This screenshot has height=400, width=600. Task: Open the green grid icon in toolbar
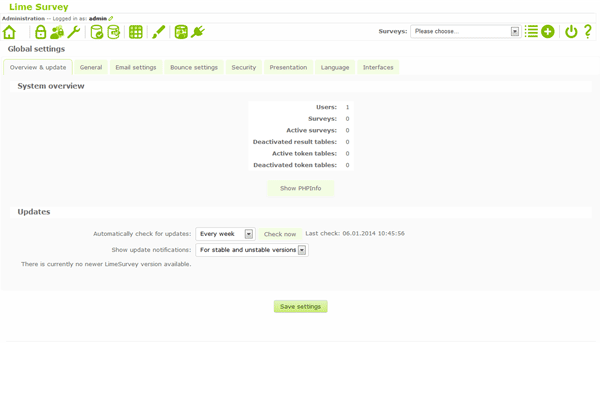pyautogui.click(x=136, y=32)
